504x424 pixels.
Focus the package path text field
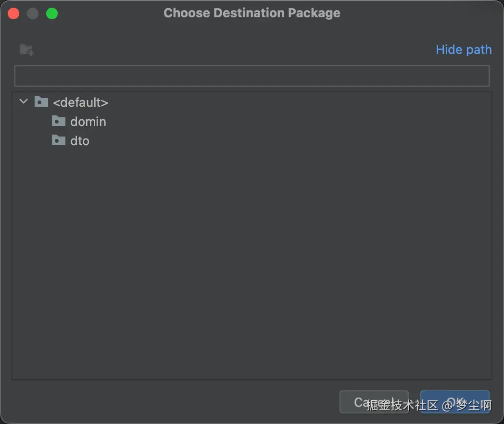(x=252, y=76)
